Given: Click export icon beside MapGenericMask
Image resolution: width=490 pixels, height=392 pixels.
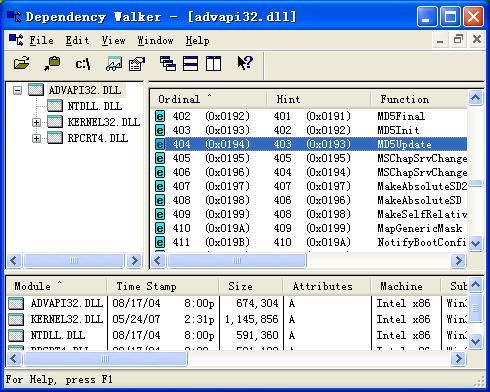Looking at the screenshot, I should [x=160, y=228].
